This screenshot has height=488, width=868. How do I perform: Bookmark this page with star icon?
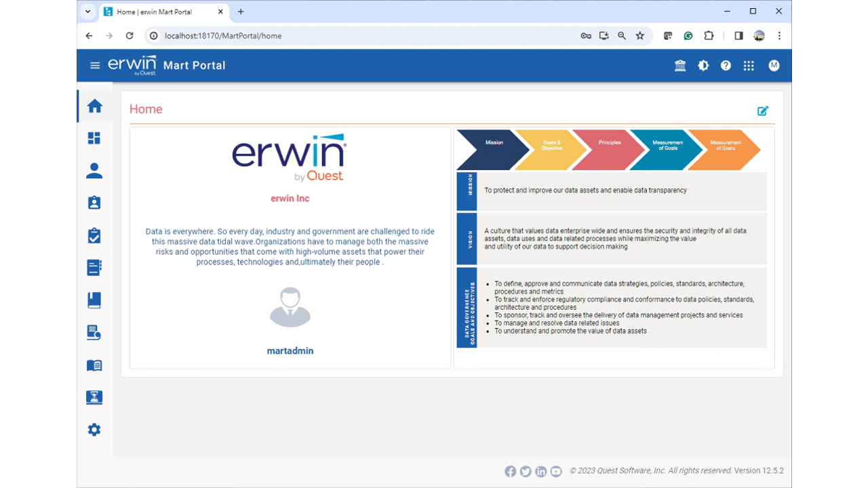point(640,36)
